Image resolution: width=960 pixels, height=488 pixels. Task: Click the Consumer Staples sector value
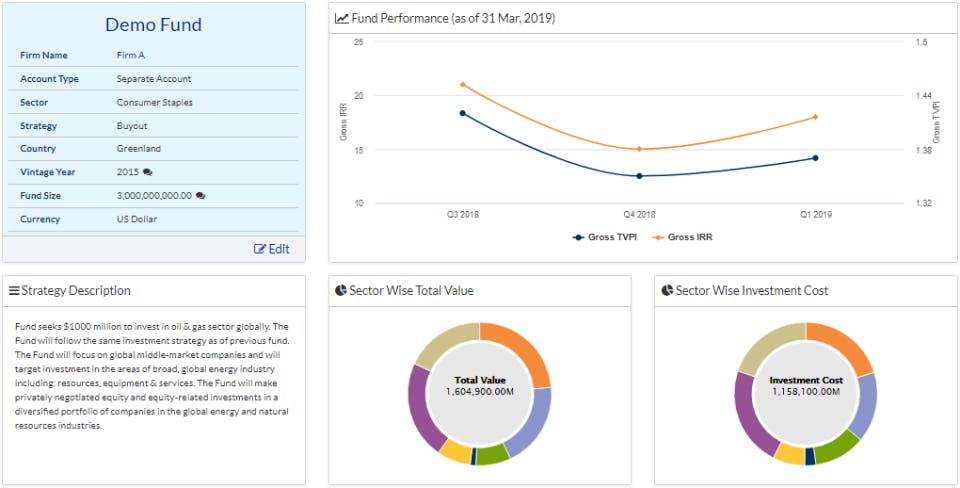(154, 102)
